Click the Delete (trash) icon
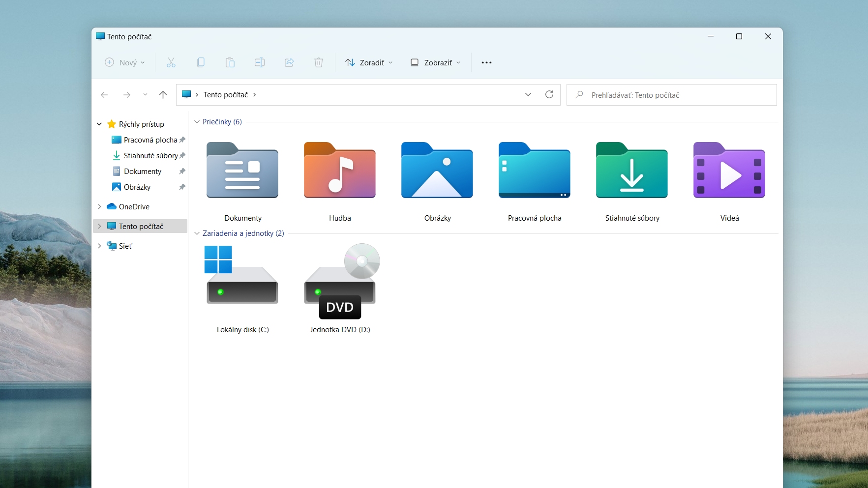The image size is (868, 488). tap(319, 62)
